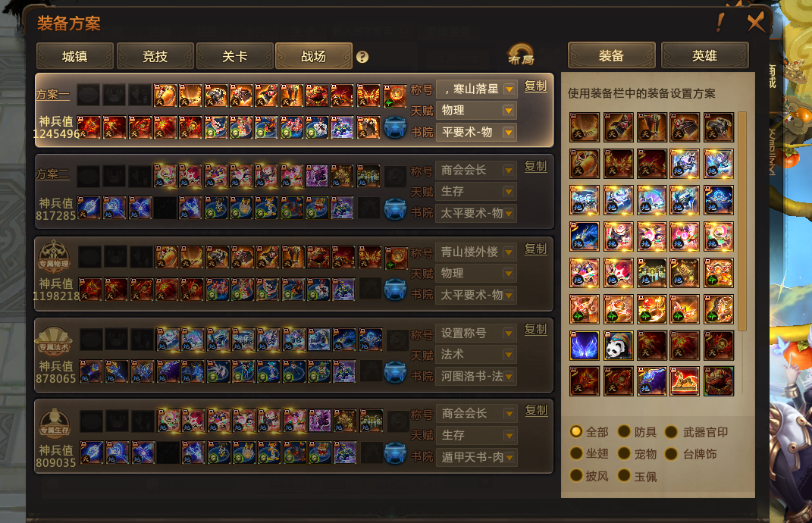Click the 专属物理 plan emblem icon

pos(55,255)
